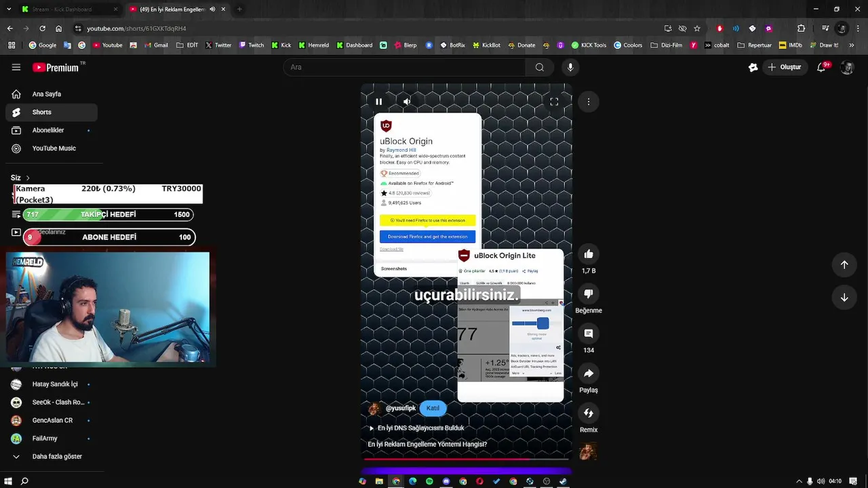Open the Hatay Sandık İçi subscription
The width and height of the screenshot is (868, 488).
click(x=52, y=384)
